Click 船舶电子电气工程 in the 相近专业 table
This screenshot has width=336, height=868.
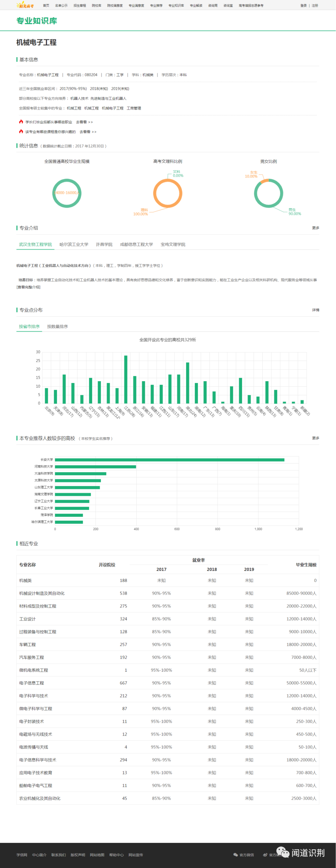pyautogui.click(x=36, y=785)
